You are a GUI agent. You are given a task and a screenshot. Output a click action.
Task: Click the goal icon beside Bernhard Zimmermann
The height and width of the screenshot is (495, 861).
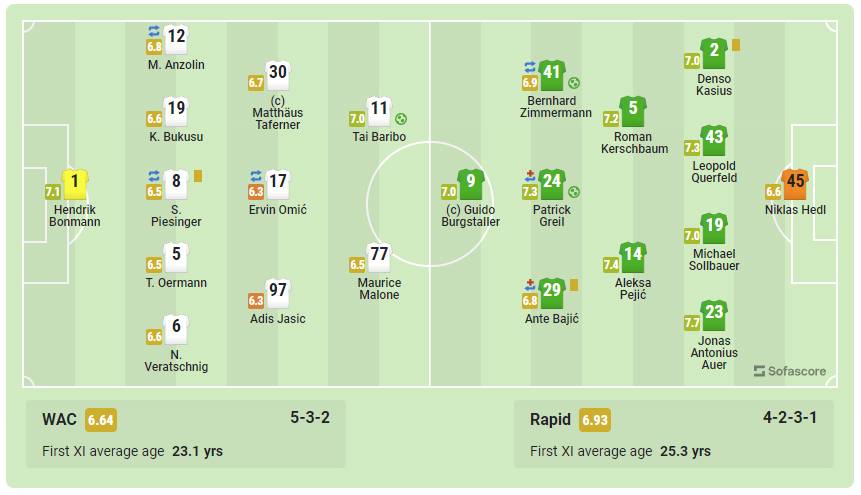click(574, 84)
